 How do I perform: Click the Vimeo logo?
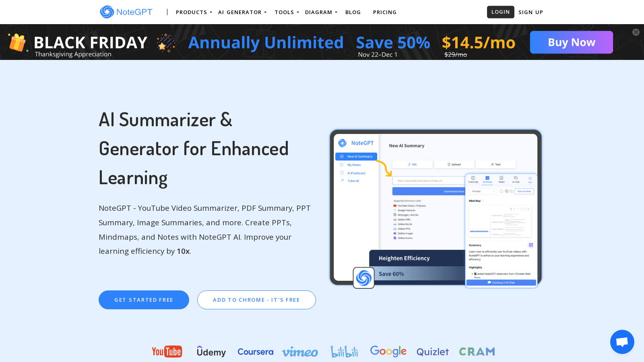tap(300, 352)
